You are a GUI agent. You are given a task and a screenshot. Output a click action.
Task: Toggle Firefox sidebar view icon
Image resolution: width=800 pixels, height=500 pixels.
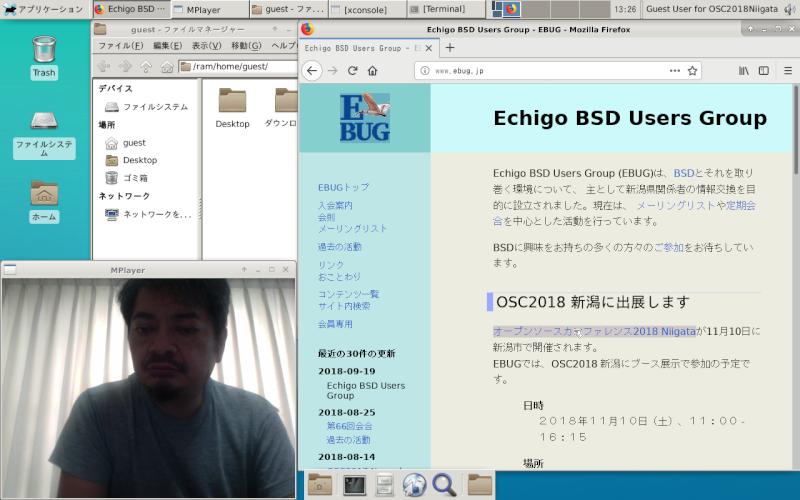click(x=764, y=71)
